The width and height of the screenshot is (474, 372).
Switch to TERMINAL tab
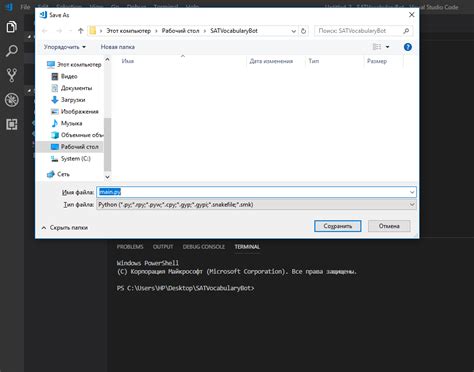[247, 247]
